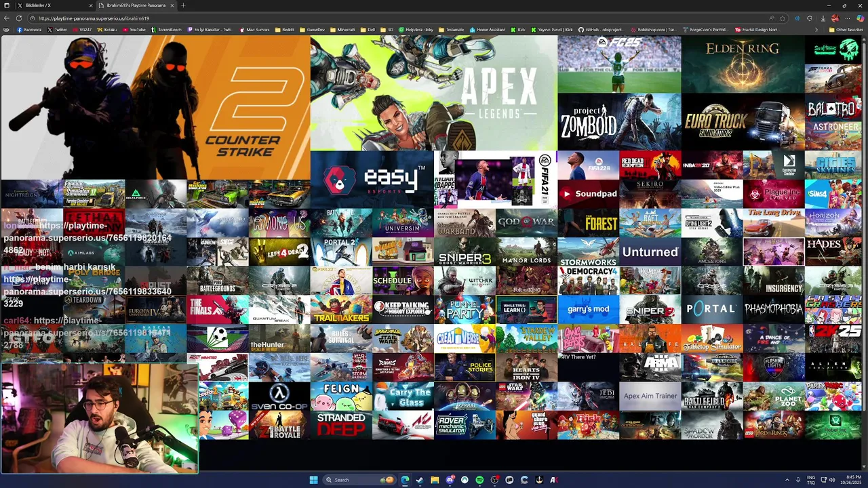868x488 pixels.
Task: Select the Astroneer tile
Action: [833, 136]
